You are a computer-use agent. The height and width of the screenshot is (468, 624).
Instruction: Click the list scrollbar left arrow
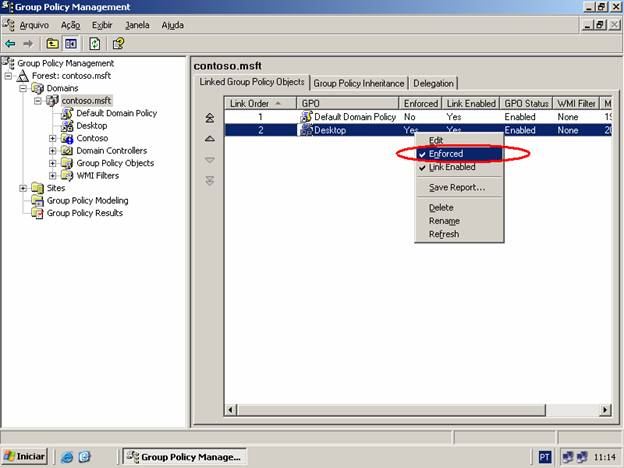pos(231,410)
